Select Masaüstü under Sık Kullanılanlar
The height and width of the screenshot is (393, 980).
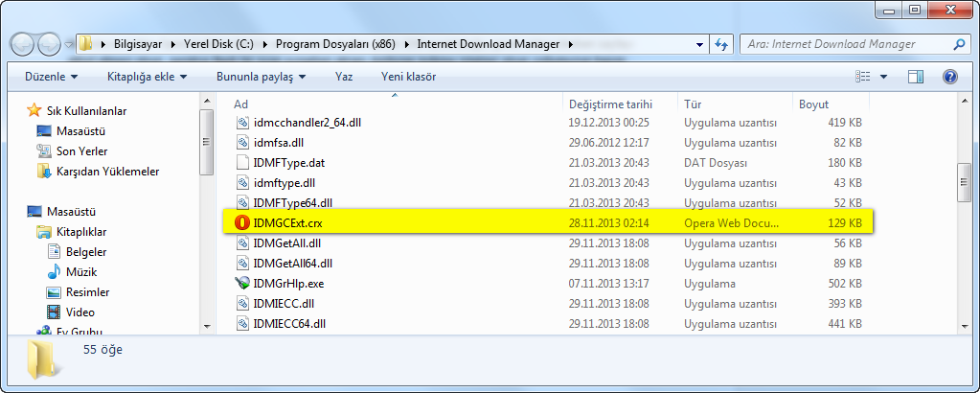[x=80, y=131]
